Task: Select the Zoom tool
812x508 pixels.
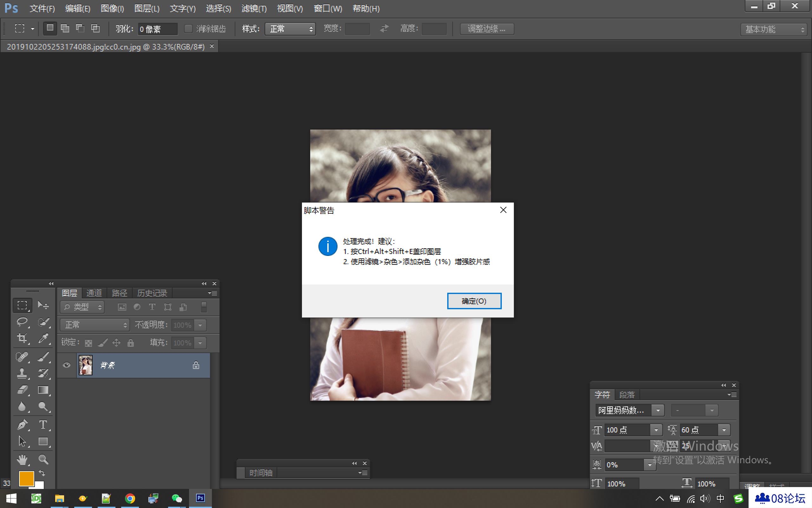Action: [43, 460]
